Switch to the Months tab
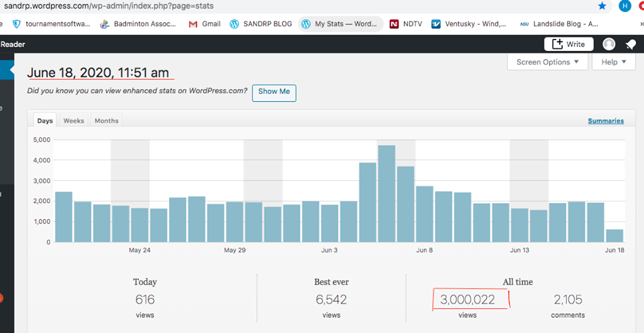Image resolution: width=644 pixels, height=333 pixels. [106, 121]
